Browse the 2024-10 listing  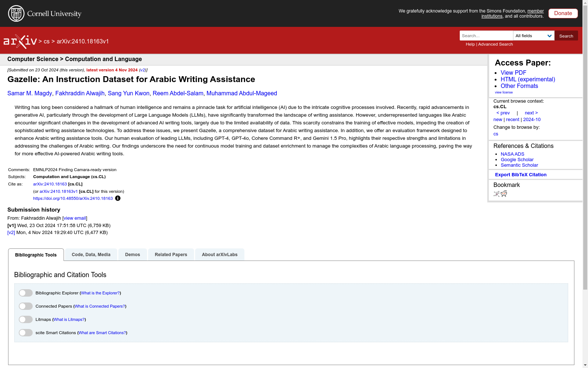pos(532,120)
